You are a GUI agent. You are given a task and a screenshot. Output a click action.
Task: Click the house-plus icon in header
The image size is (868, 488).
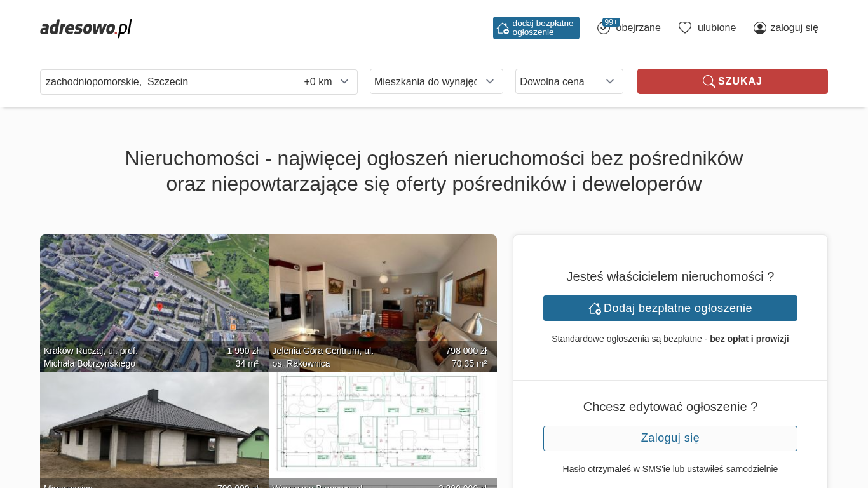[503, 28]
